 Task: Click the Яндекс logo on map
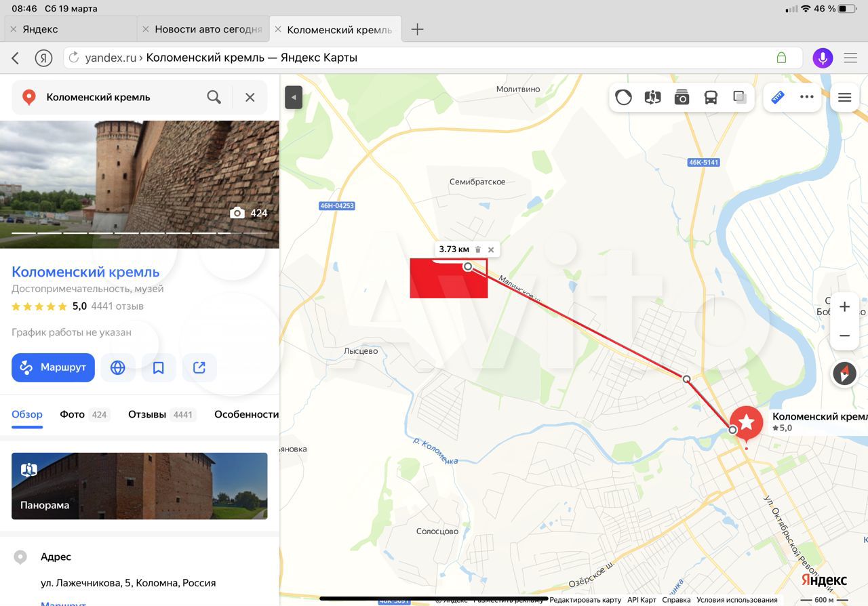[824, 580]
